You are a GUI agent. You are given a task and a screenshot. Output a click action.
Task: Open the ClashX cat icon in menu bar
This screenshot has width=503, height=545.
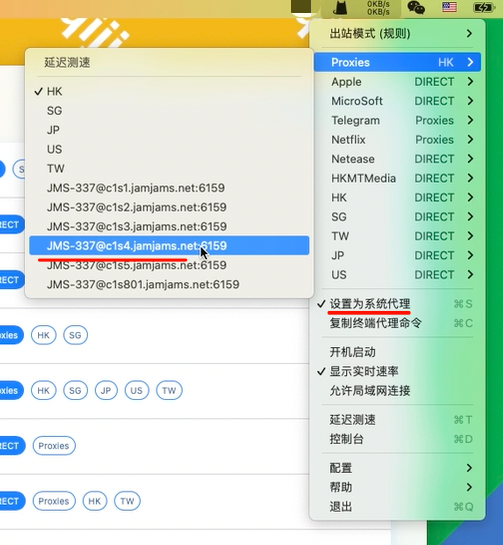point(340,8)
